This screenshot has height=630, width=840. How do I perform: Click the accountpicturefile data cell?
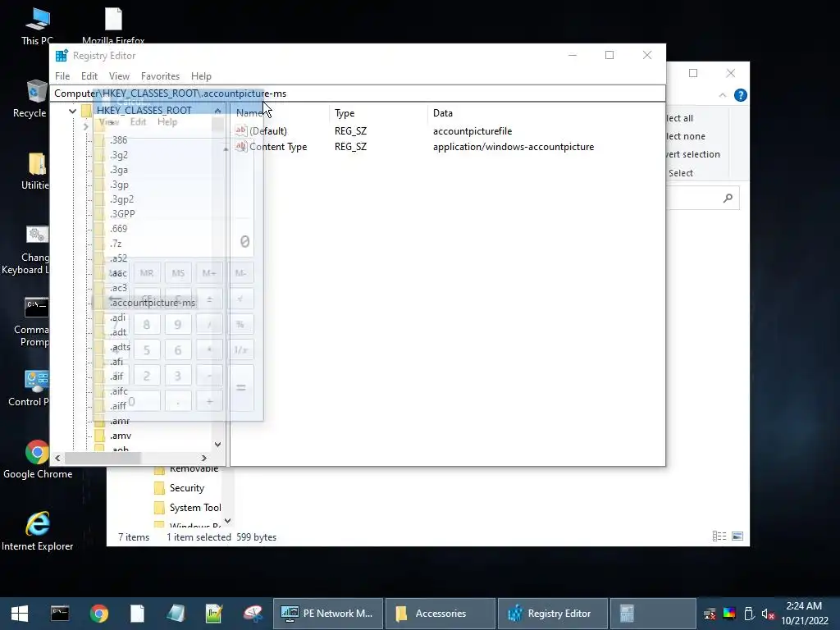click(x=472, y=131)
